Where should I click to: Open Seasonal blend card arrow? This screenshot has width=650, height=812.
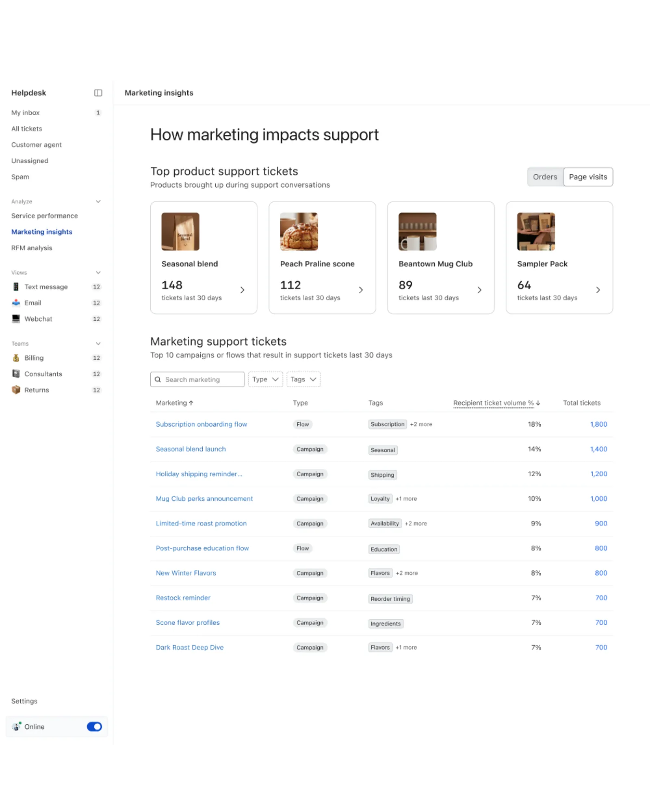[243, 290]
